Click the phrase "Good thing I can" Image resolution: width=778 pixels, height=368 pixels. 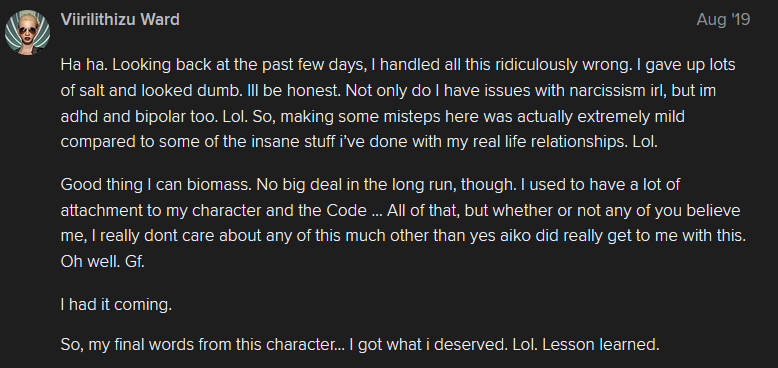pos(122,185)
